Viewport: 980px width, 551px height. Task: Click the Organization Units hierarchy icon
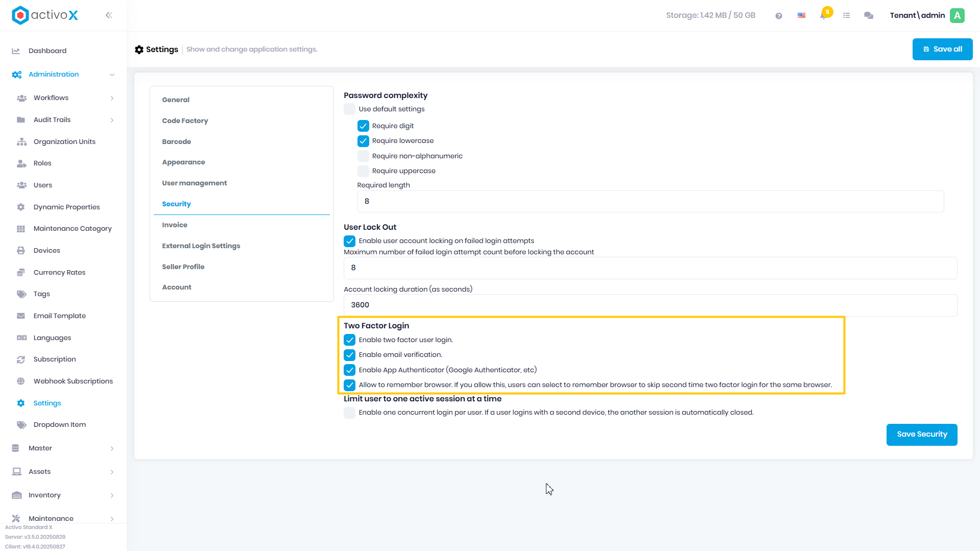pyautogui.click(x=21, y=142)
